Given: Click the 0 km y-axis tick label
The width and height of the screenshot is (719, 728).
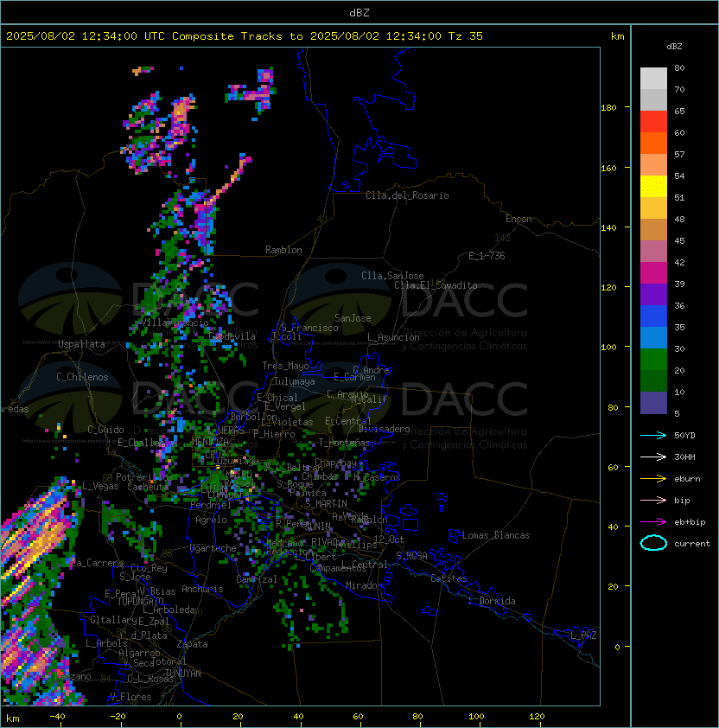Looking at the screenshot, I should click(x=617, y=648).
